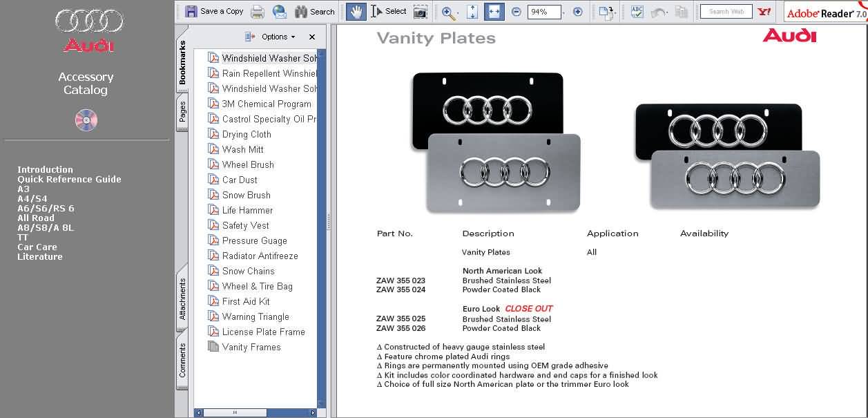Click the Print icon
Image resolution: width=868 pixels, height=418 pixels.
(x=258, y=11)
